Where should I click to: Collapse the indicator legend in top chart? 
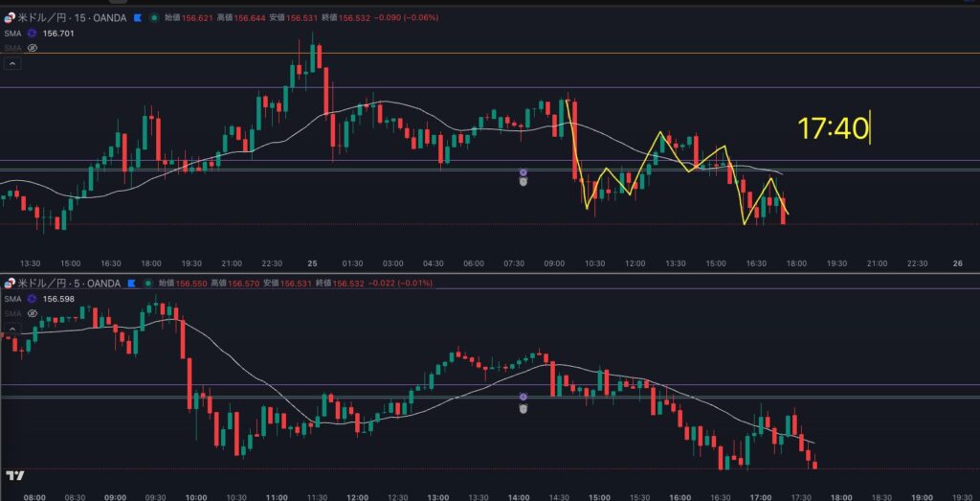point(12,63)
